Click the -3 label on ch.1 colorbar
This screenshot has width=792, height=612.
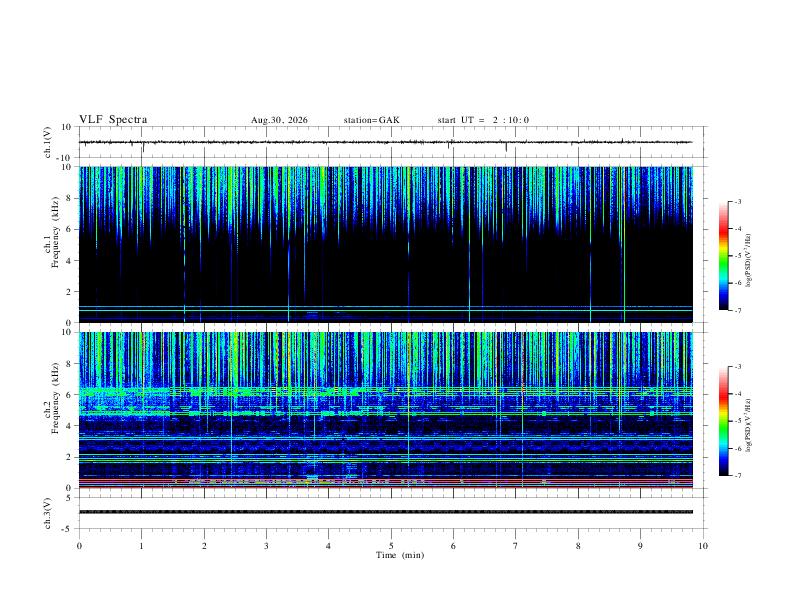coord(737,201)
